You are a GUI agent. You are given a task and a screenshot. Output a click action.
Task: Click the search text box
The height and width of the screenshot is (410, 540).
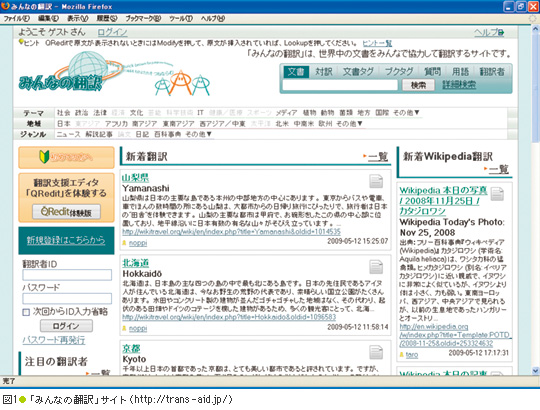pos(340,85)
